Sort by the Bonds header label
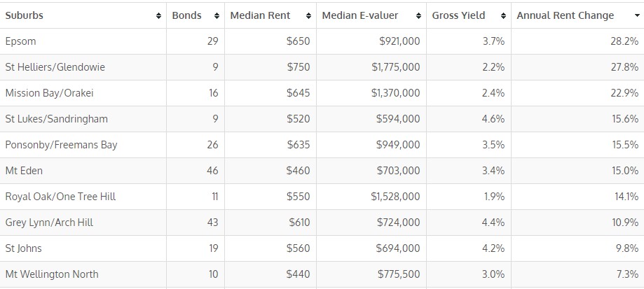644x289 pixels. point(186,15)
